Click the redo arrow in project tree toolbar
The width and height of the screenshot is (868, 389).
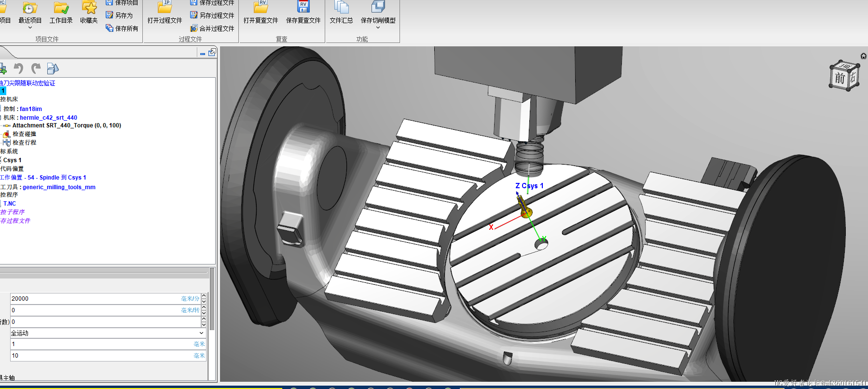click(36, 69)
